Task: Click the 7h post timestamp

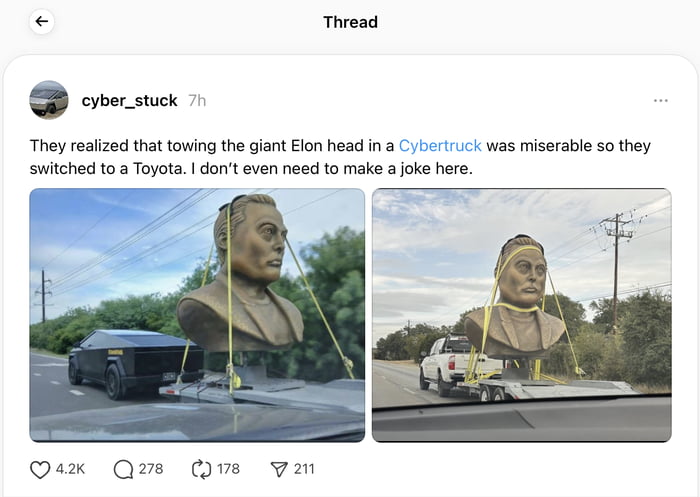Action: pos(197,101)
